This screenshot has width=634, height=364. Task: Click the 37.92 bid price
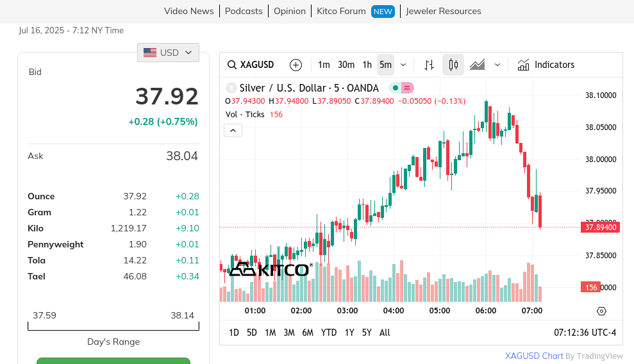167,96
